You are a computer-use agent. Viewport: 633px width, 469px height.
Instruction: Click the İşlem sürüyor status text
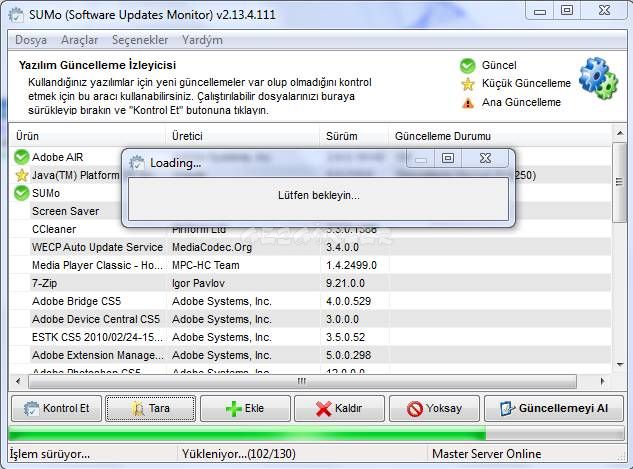[x=49, y=454]
